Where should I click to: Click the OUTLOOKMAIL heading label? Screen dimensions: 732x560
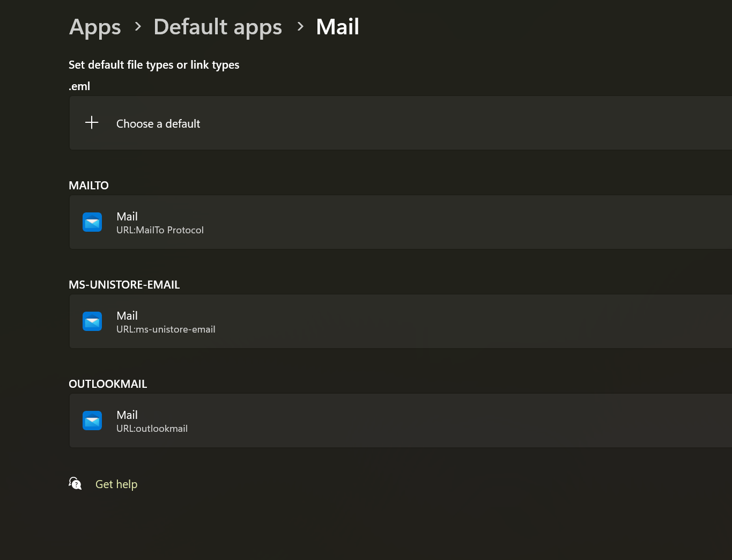coord(108,384)
